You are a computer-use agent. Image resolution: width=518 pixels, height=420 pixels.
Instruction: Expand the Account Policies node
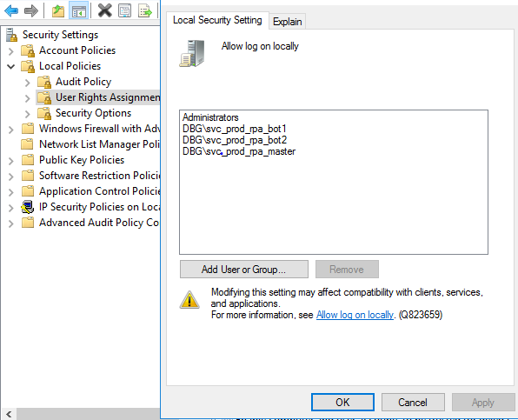pos(11,51)
